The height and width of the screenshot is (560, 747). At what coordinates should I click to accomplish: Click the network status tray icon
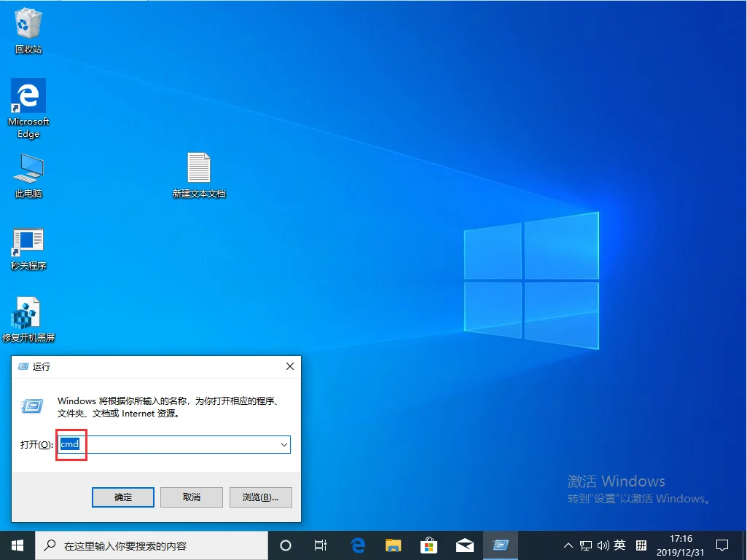(x=585, y=545)
